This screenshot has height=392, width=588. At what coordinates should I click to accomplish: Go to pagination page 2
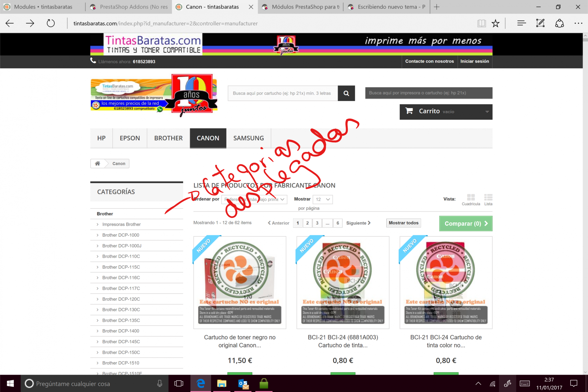point(307,223)
